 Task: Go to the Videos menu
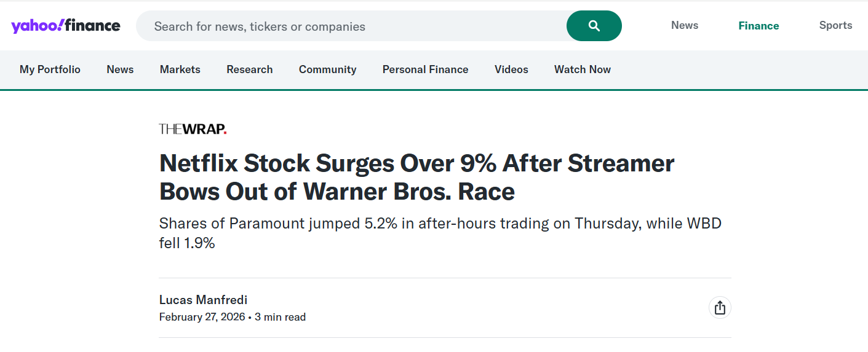511,69
